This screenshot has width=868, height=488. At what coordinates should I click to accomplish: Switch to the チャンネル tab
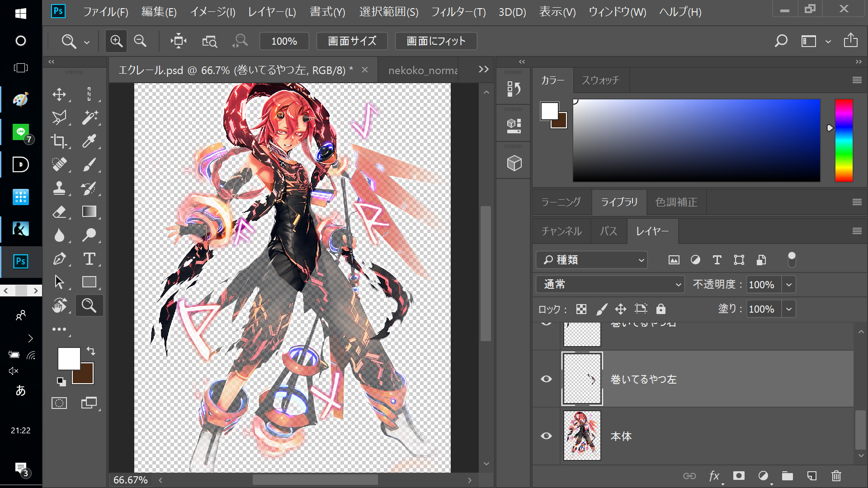pyautogui.click(x=561, y=231)
